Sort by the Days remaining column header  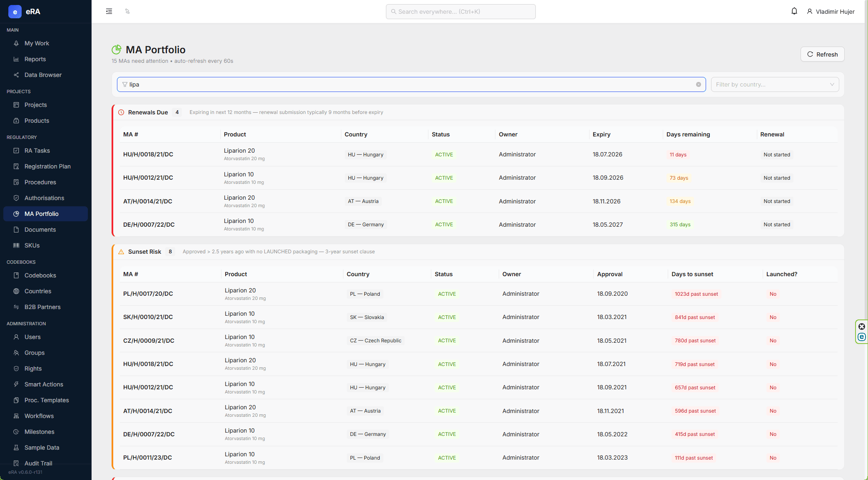point(688,134)
